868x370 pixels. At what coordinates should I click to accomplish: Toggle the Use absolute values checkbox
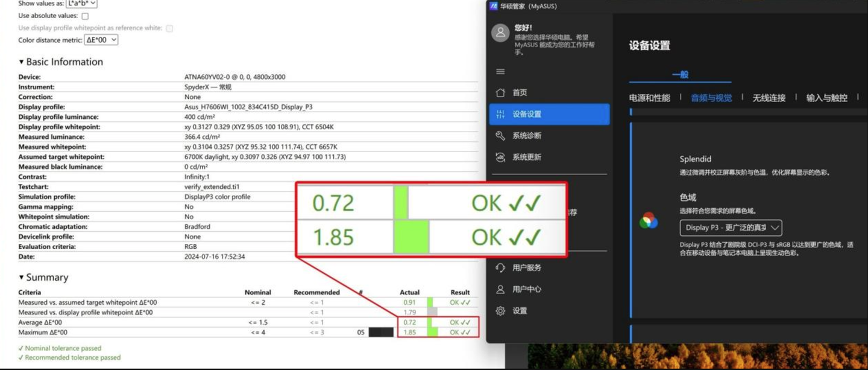(x=85, y=16)
